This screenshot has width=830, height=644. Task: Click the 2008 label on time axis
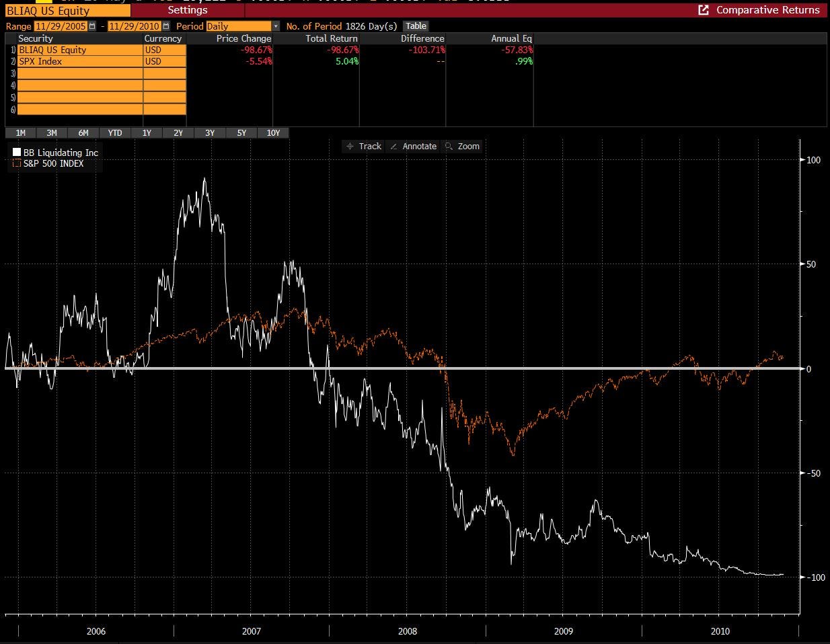(x=408, y=631)
